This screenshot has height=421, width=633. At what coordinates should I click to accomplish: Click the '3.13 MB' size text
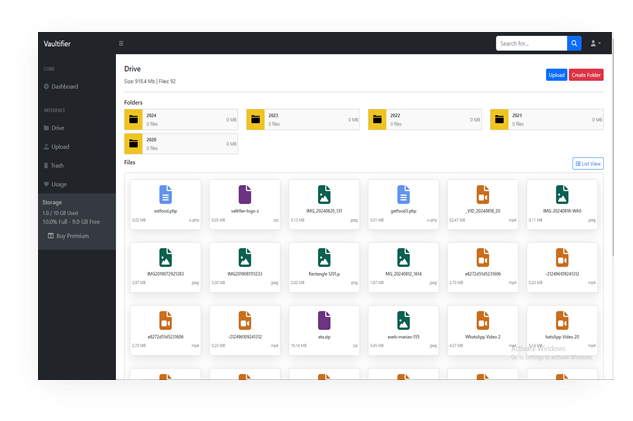tap(298, 220)
